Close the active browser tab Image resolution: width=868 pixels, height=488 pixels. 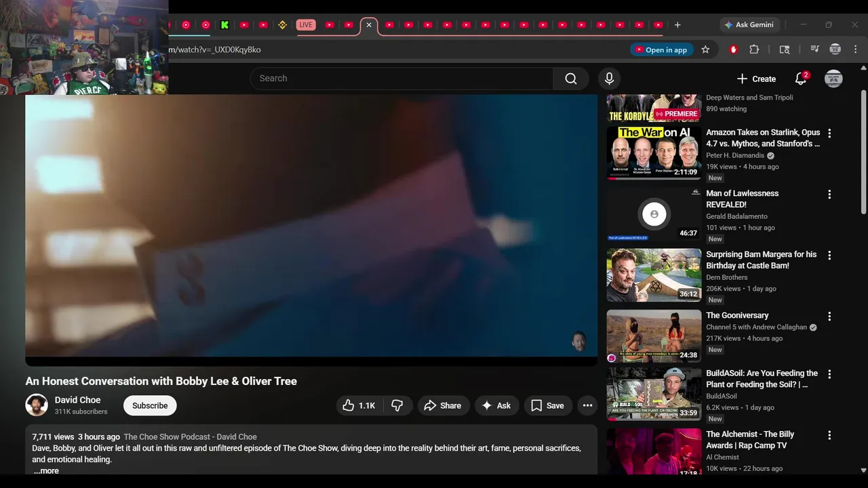[369, 25]
